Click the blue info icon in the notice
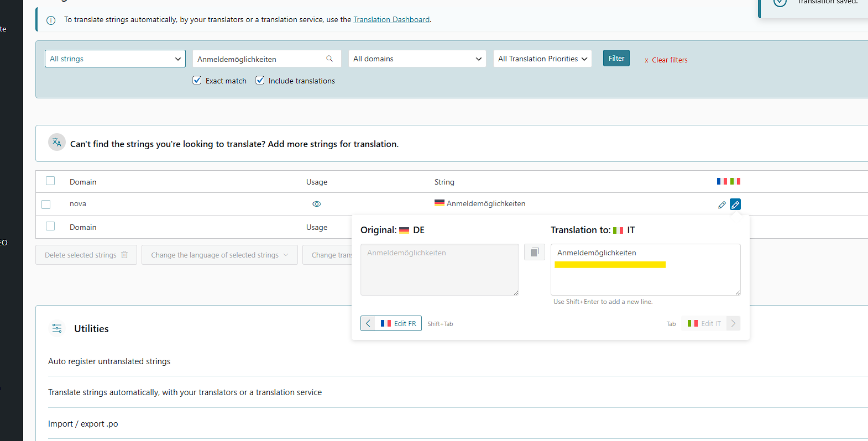This screenshot has width=868, height=441. (x=51, y=20)
